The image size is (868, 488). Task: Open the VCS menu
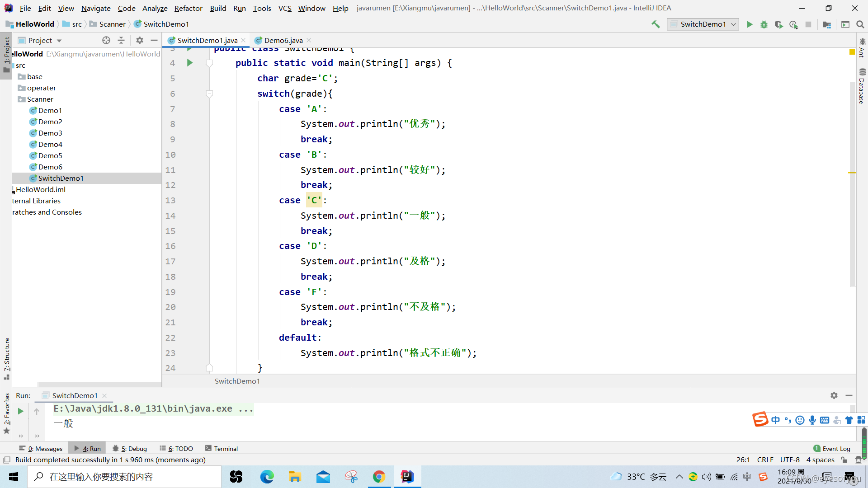point(285,8)
